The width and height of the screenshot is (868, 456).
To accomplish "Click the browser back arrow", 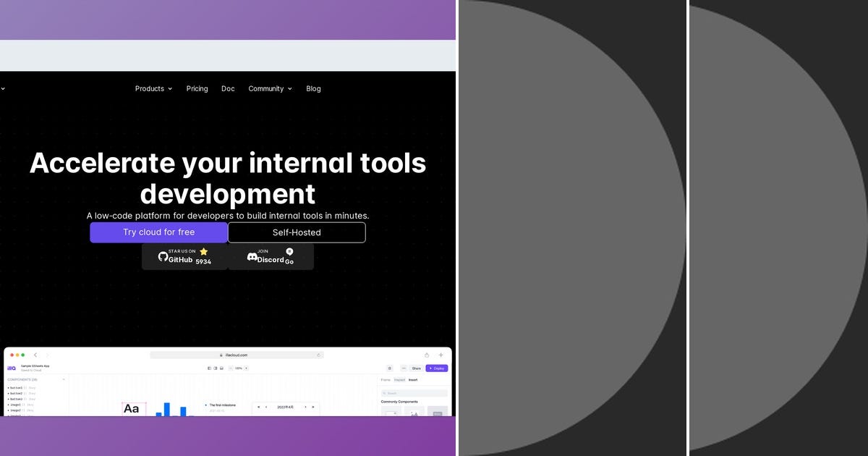I will (35, 355).
